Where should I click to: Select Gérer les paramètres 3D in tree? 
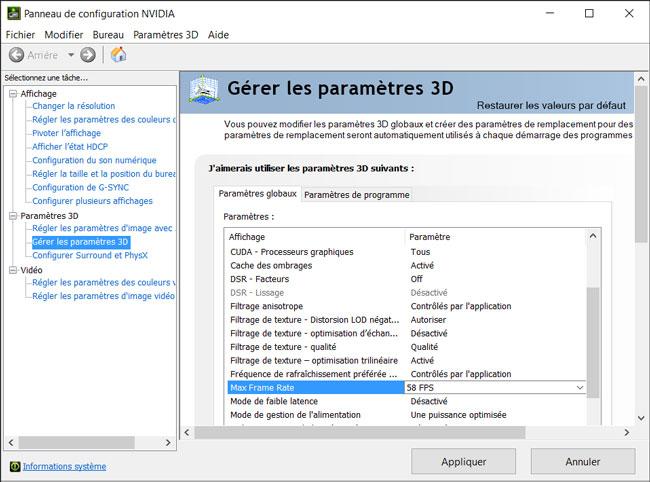tap(80, 242)
